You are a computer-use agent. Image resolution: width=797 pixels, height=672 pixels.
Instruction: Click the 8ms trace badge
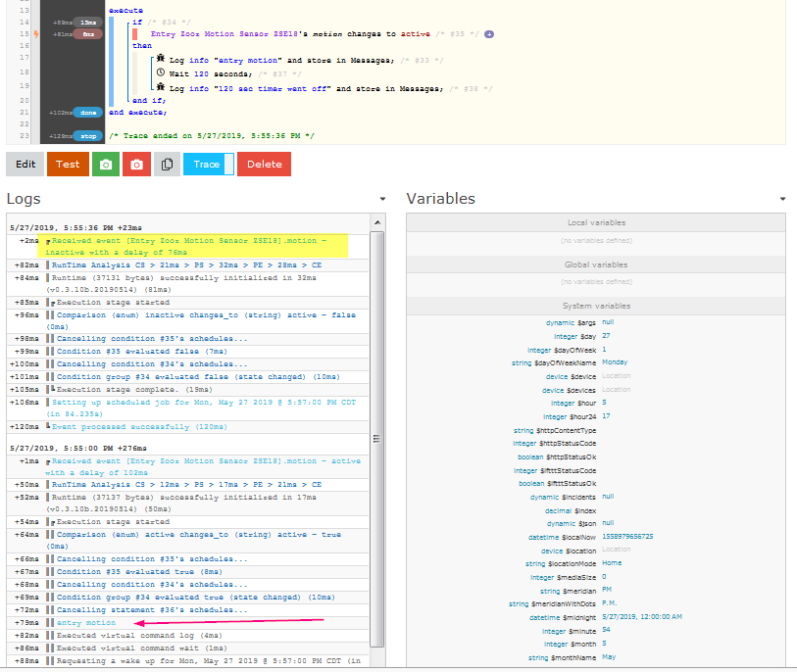click(x=88, y=34)
